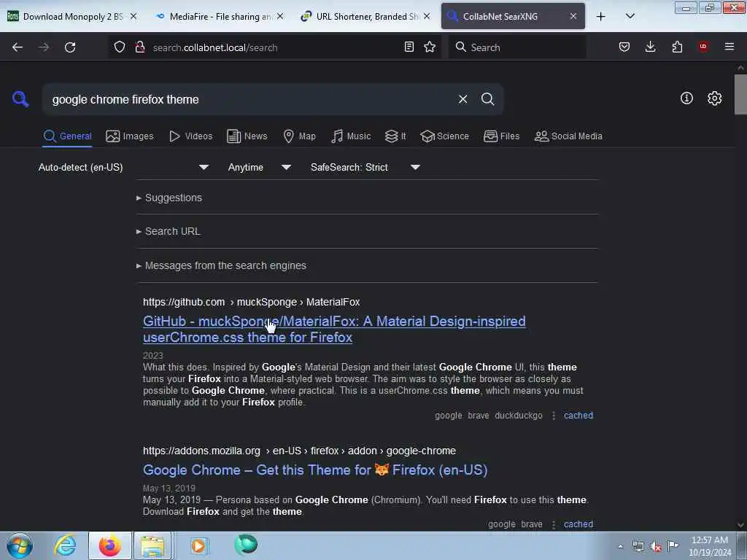The height and width of the screenshot is (560, 747).
Task: Close the MediaFire tab
Action: [280, 17]
